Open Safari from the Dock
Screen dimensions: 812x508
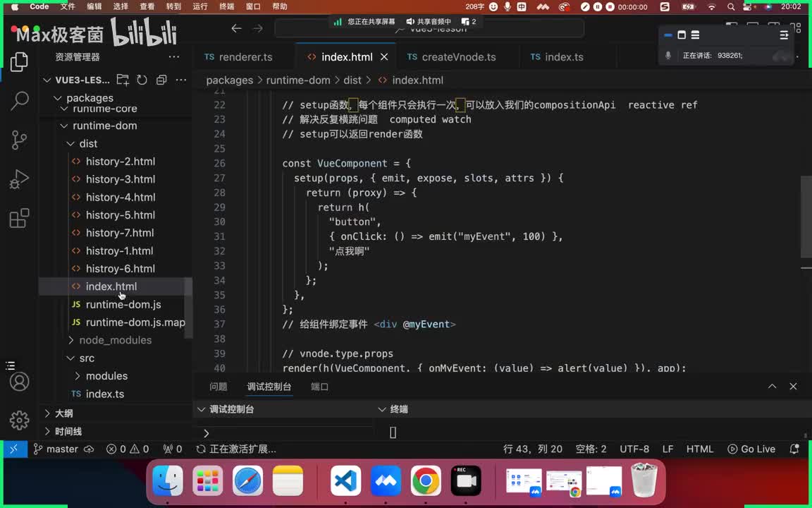247,480
